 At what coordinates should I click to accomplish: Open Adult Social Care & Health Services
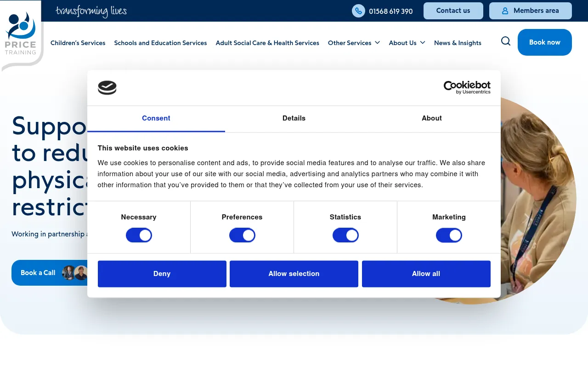point(267,43)
